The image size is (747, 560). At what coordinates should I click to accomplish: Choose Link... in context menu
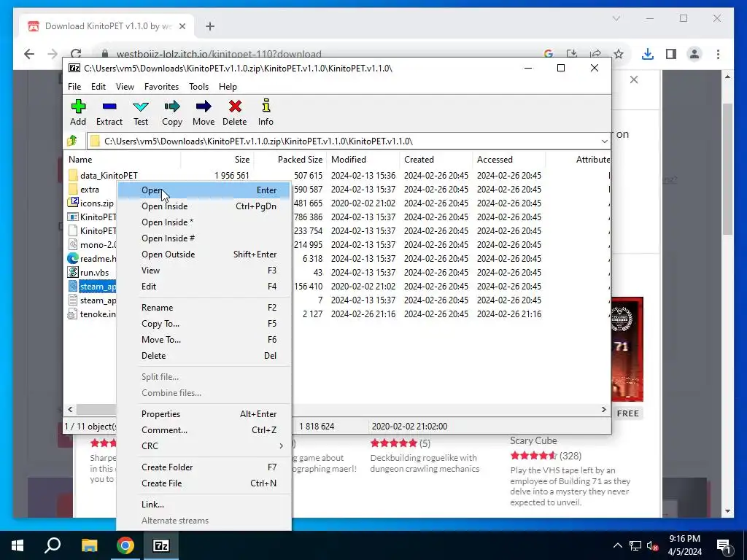click(204, 505)
